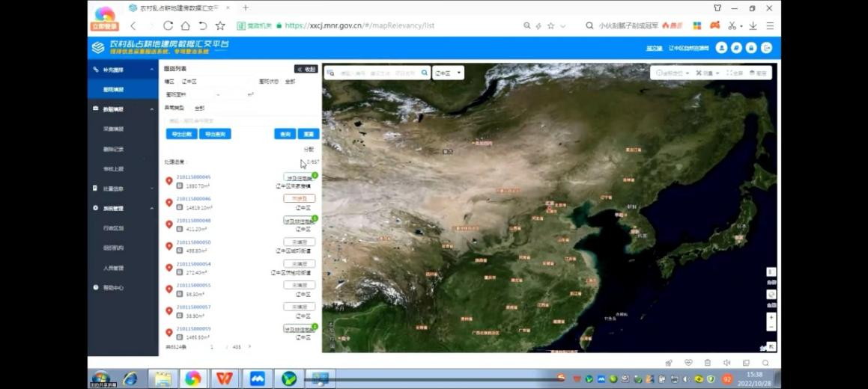
Task: Open the measure tool dropdown on map toolbar
Action: 708,73
